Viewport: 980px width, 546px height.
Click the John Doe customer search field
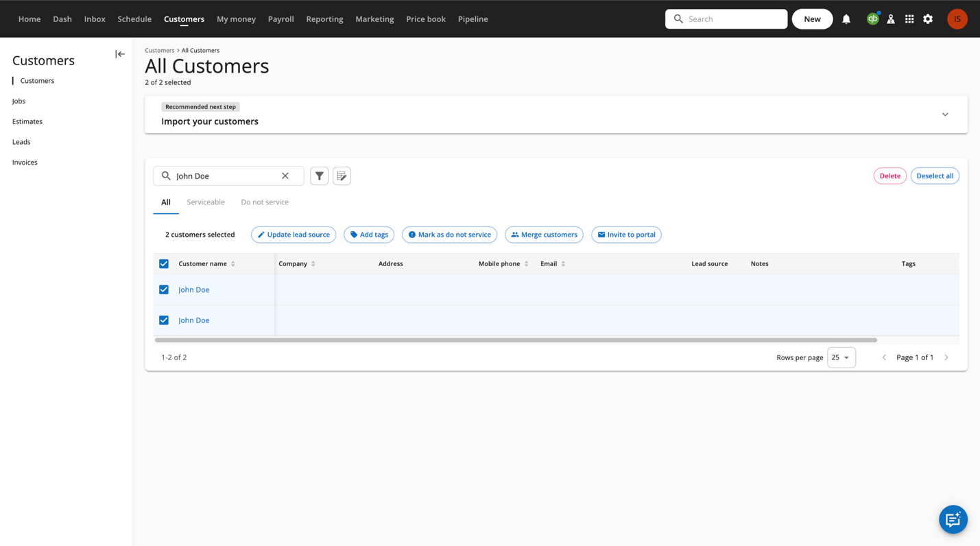click(x=228, y=176)
